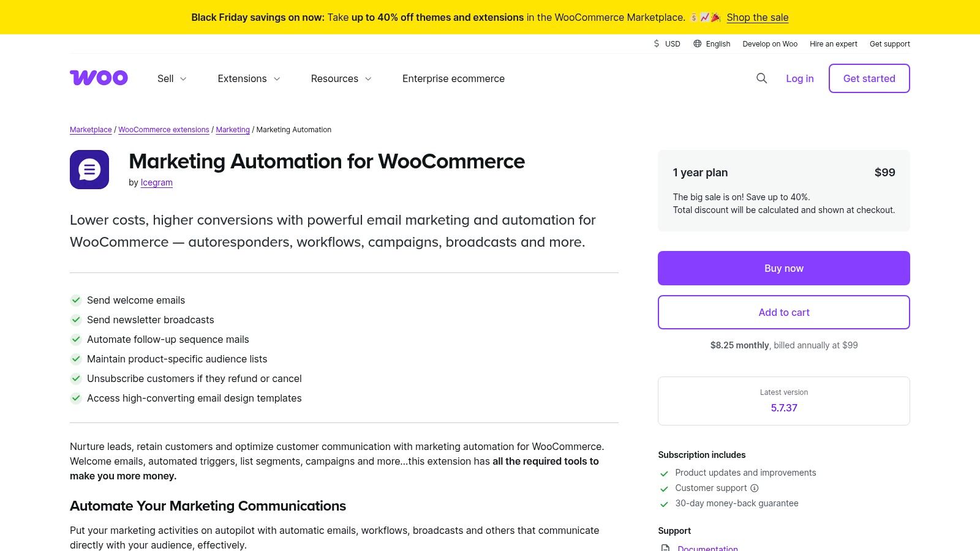Click the checkmark beside Unsubscribe customers
This screenshot has height=551, width=980.
[76, 378]
